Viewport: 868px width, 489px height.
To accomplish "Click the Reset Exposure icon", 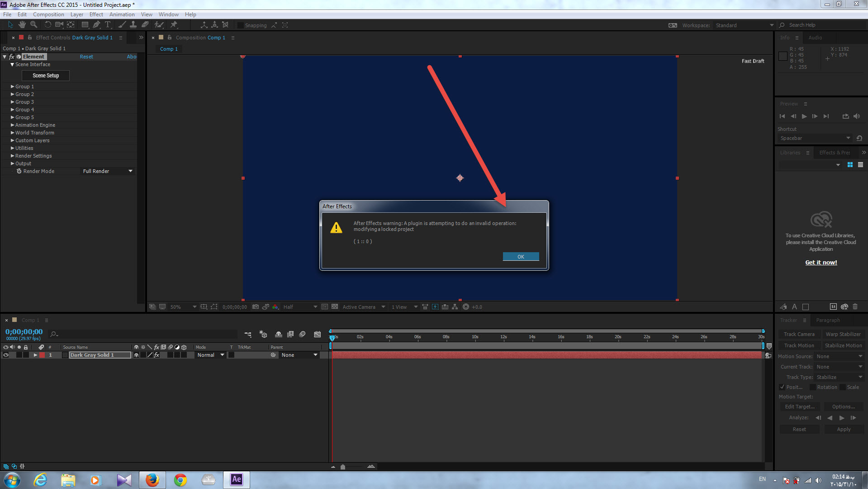I will 466,307.
